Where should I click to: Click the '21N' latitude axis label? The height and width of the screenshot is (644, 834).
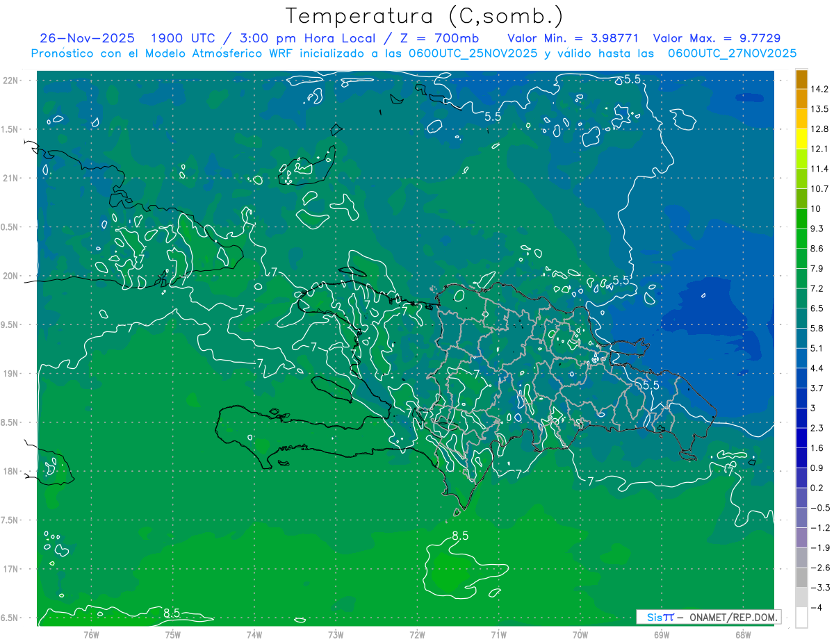[x=10, y=178]
